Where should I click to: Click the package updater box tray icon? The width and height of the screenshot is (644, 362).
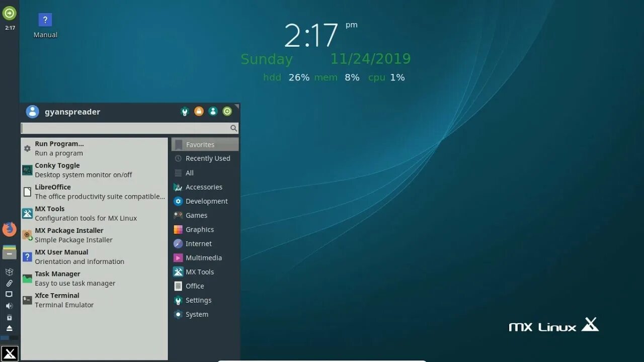click(x=9, y=271)
